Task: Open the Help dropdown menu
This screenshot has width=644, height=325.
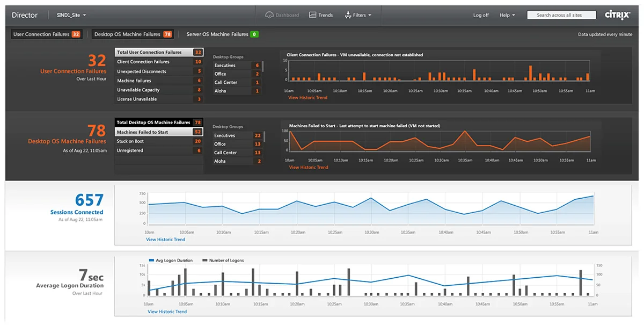Action: coord(507,15)
